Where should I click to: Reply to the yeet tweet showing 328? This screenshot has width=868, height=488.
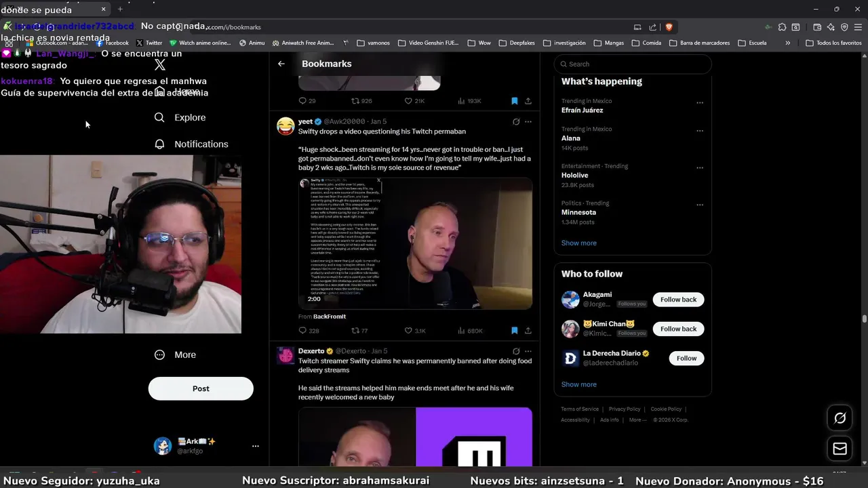pyautogui.click(x=309, y=331)
